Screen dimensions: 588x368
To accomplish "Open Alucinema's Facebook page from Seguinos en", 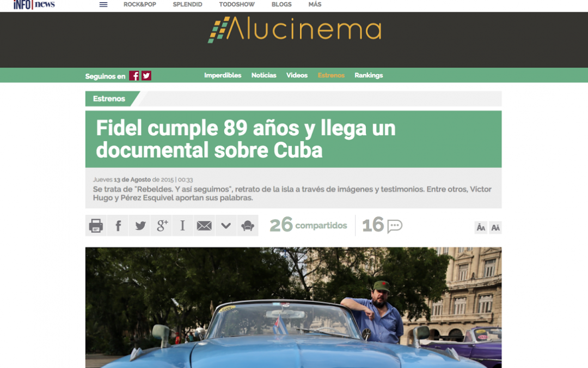I will coord(134,76).
